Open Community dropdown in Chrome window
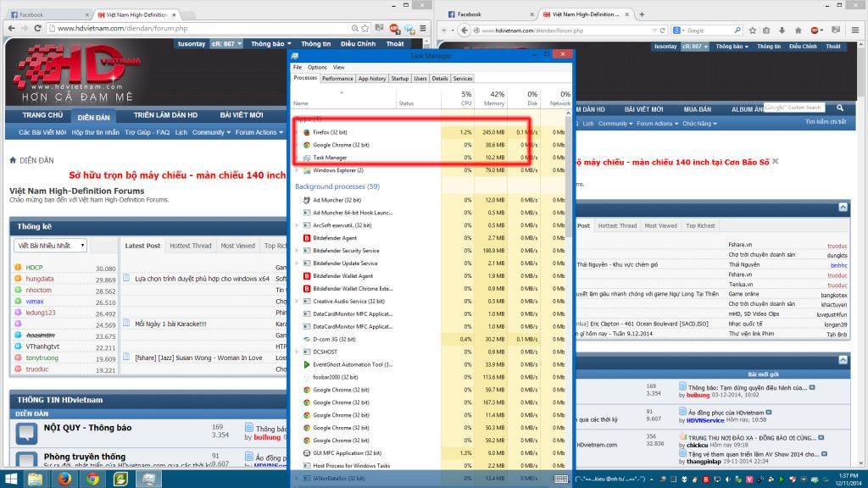Viewport: 868px width, 488px height. (211, 132)
